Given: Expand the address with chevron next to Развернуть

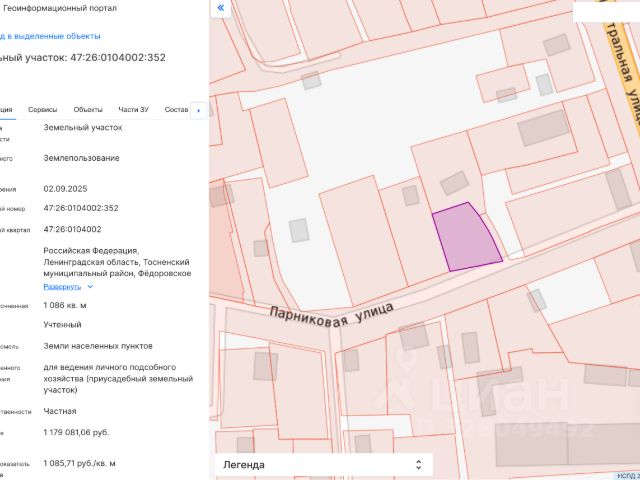Looking at the screenshot, I should 90,287.
